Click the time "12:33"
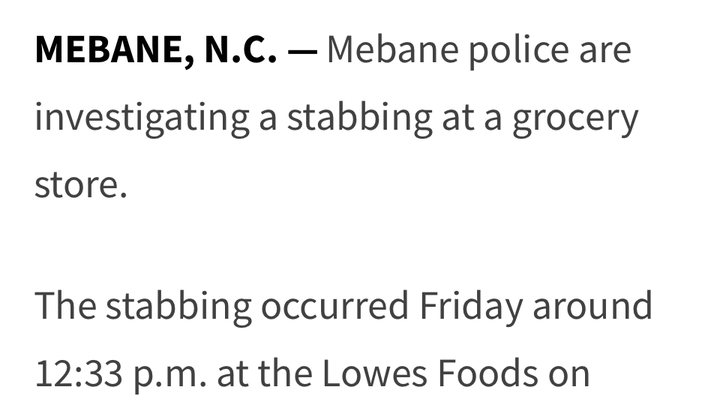Image resolution: width=720 pixels, height=405 pixels. click(x=79, y=374)
